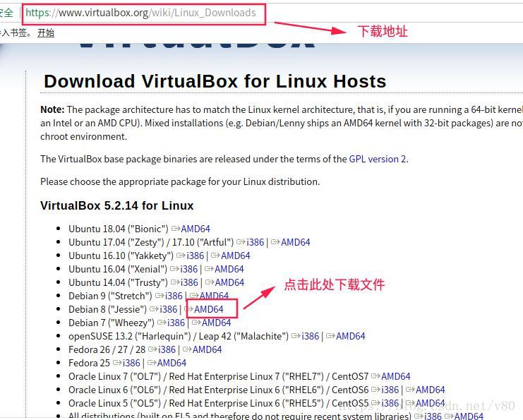523x420 pixels.
Task: Download Debian 9 Stretch AMD64 package
Action: (x=214, y=296)
